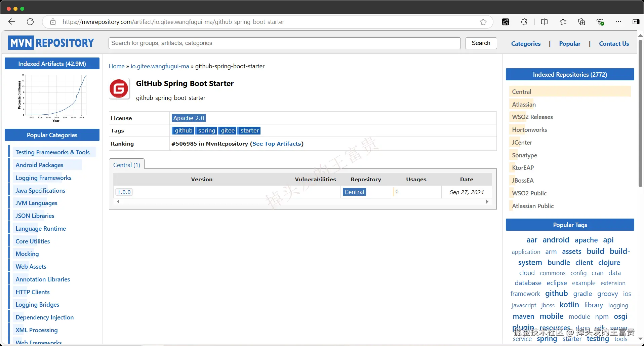Click the browser back arrow
Viewport: 644px width, 346px height.
coord(12,22)
